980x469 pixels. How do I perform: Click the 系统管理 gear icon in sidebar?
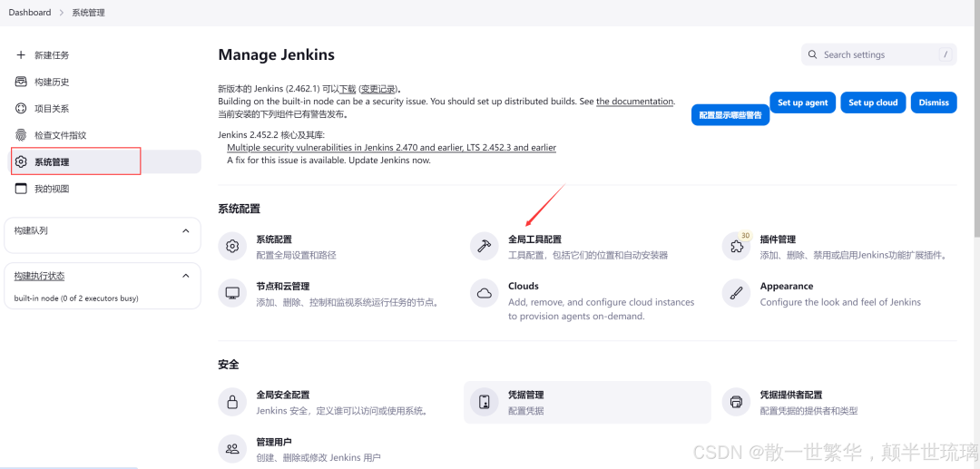21,161
